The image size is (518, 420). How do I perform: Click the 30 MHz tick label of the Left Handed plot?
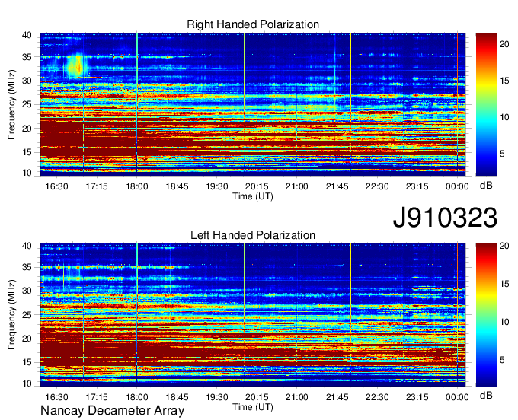point(27,291)
